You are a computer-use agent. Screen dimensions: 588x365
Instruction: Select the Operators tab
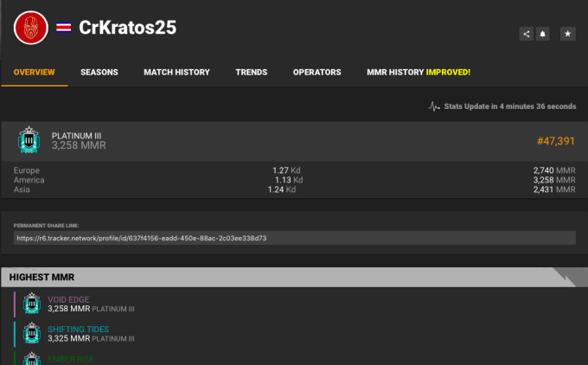click(x=316, y=72)
